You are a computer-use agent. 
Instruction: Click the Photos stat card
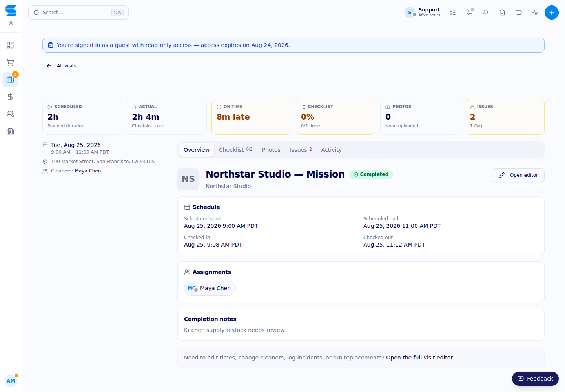click(420, 117)
